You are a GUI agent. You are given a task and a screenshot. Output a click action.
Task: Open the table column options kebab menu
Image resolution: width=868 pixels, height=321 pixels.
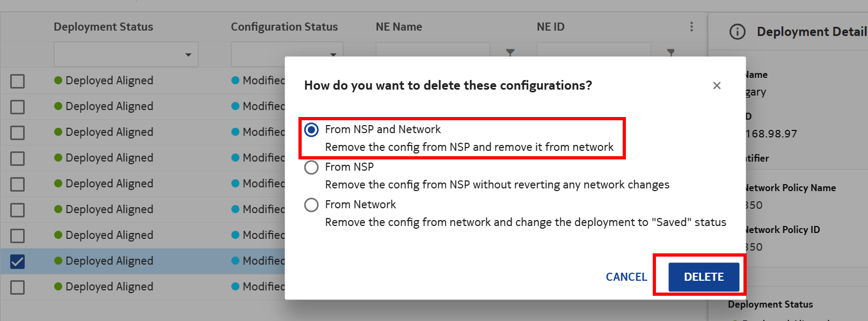(691, 27)
